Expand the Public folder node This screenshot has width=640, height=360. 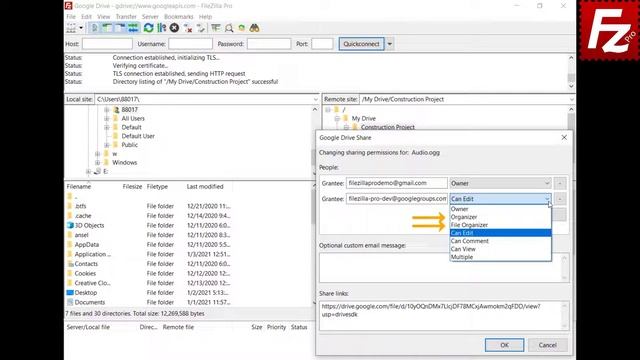(x=107, y=145)
